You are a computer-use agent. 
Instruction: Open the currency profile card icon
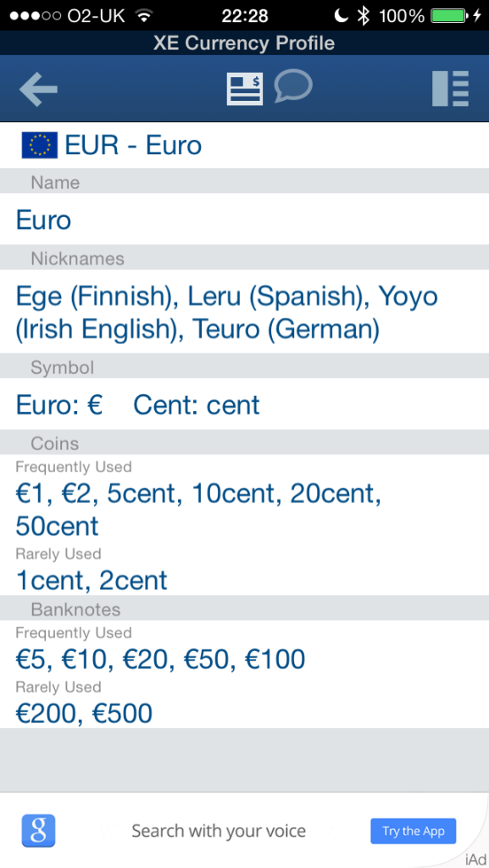[244, 88]
